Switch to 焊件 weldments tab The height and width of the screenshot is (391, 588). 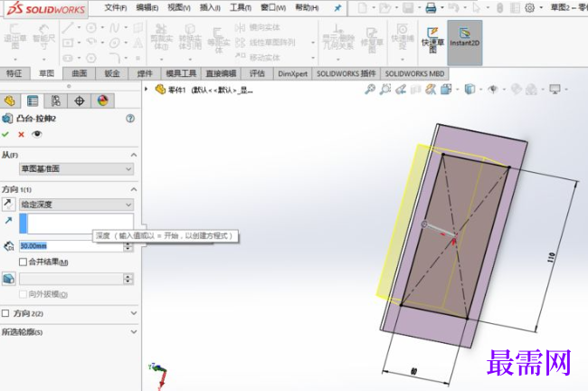point(145,73)
